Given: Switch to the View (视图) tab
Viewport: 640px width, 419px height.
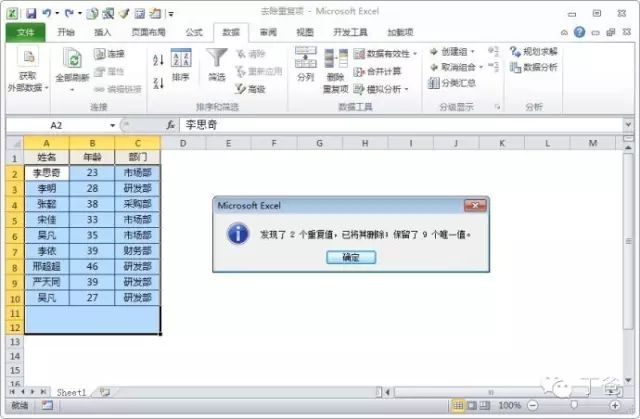Looking at the screenshot, I should click(x=304, y=32).
